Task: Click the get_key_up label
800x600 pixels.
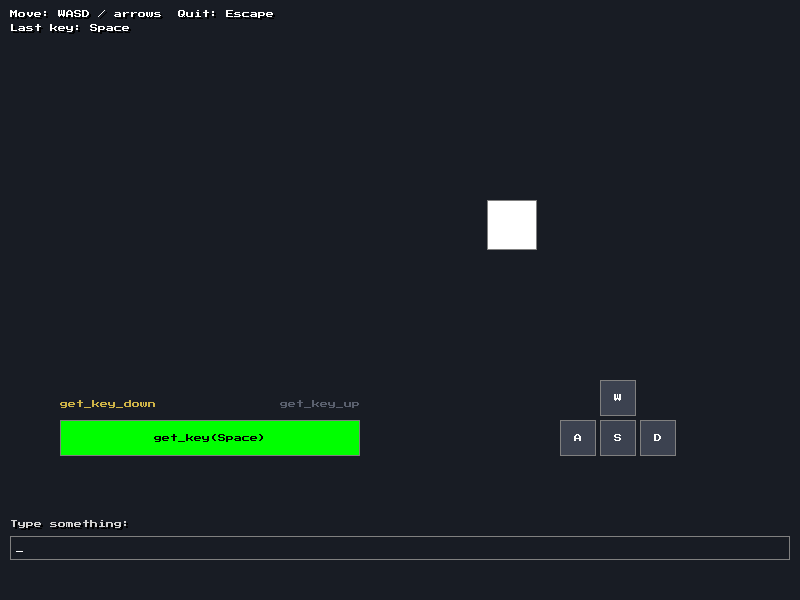Action: pos(319,404)
